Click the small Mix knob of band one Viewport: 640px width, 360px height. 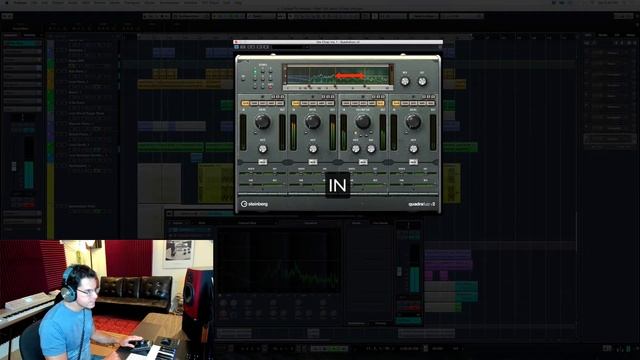(x=262, y=149)
